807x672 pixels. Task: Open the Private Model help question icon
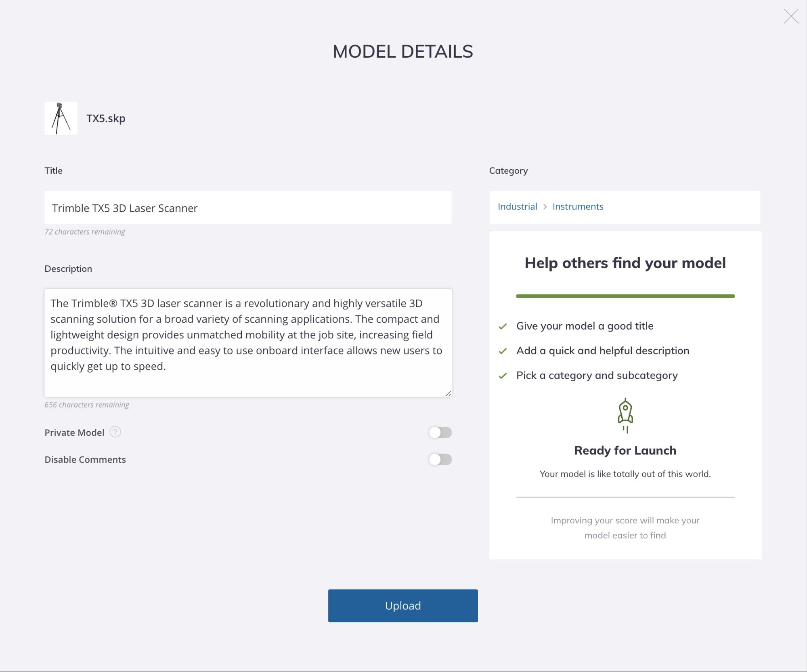115,432
